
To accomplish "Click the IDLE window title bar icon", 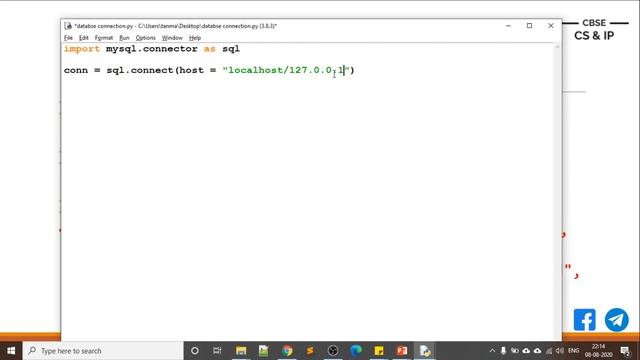I will (x=68, y=26).
